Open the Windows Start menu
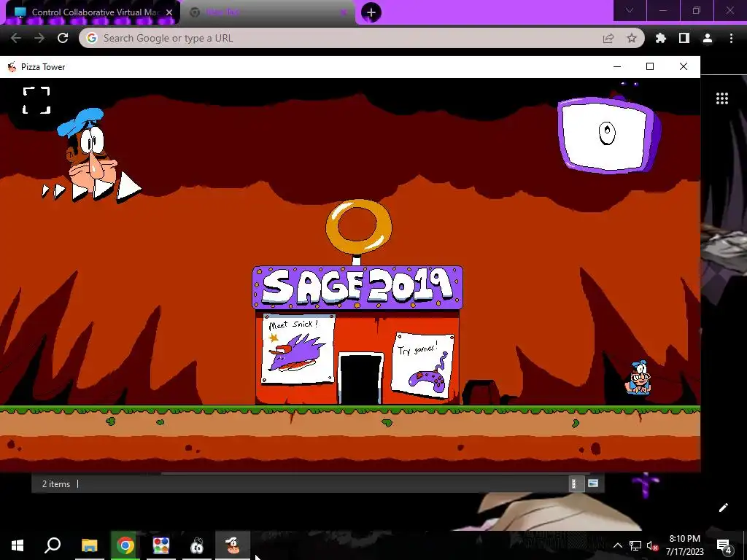 [x=18, y=545]
